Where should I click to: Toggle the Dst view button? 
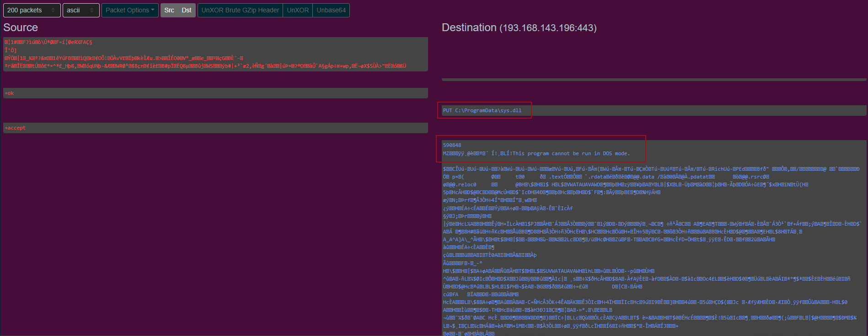coord(187,10)
